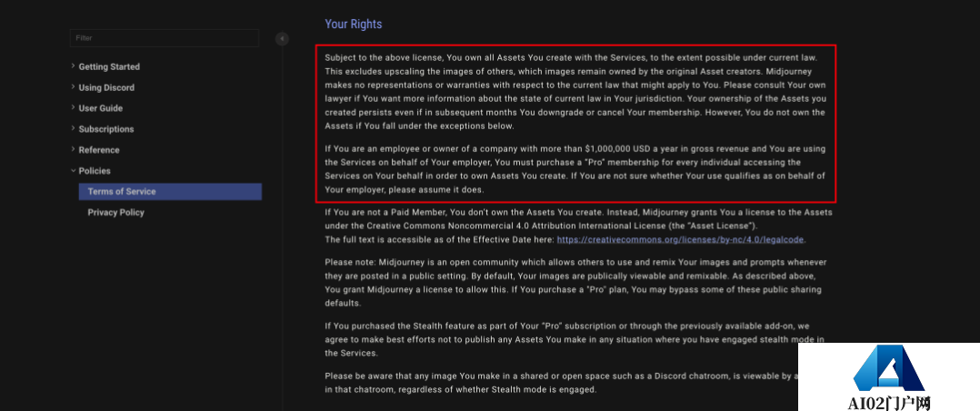Expand the Getting Started chevron

click(73, 66)
